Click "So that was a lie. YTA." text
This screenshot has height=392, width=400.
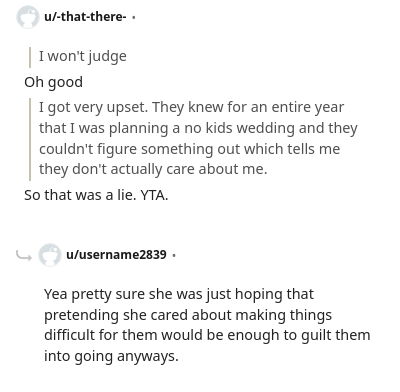tap(96, 195)
